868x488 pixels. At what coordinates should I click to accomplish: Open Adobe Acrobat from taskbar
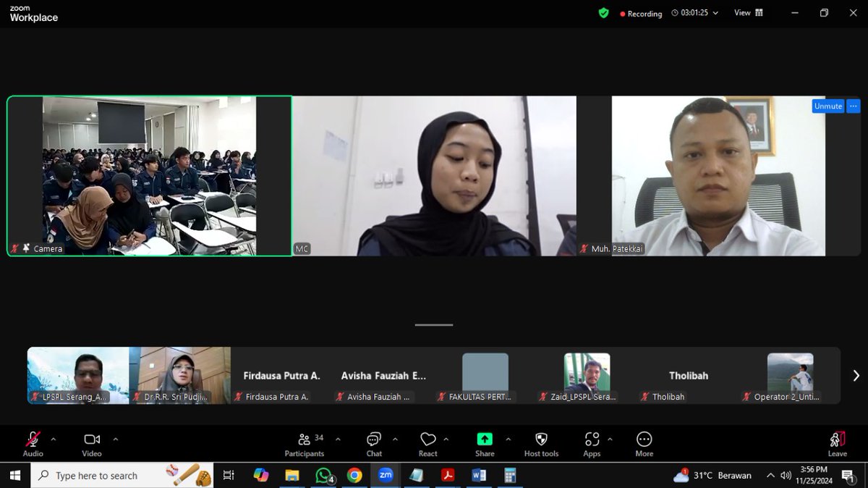448,476
